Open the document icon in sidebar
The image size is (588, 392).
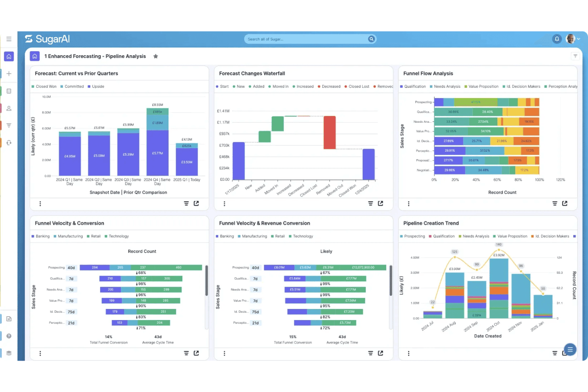[9, 319]
